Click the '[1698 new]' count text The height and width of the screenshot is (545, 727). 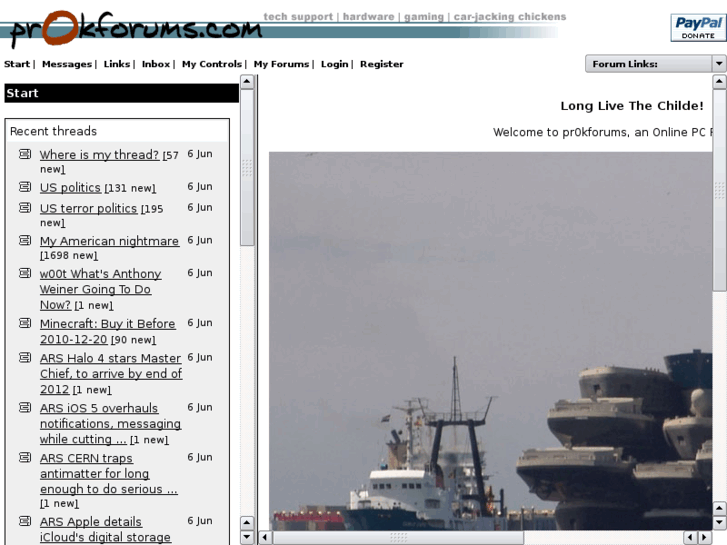[x=69, y=256]
